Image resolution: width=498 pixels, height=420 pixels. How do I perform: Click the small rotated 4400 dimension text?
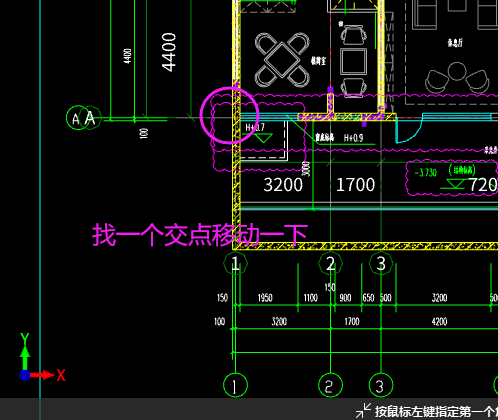(127, 56)
